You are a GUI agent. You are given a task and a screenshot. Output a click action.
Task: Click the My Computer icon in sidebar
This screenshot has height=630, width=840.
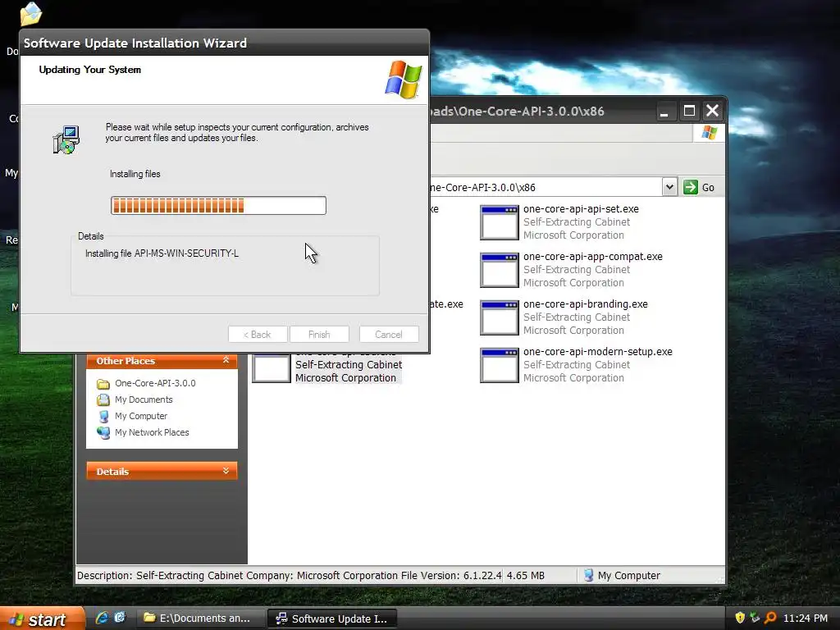click(x=103, y=416)
